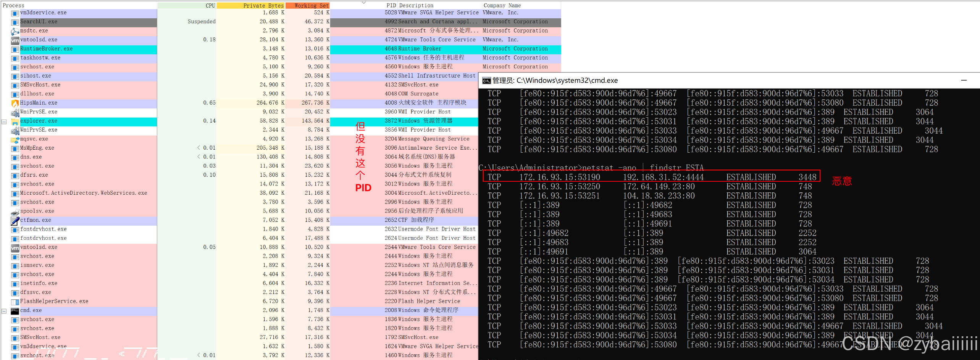
Task: Click the 192.168.31.52:4444 foreign address
Action: (x=663, y=177)
